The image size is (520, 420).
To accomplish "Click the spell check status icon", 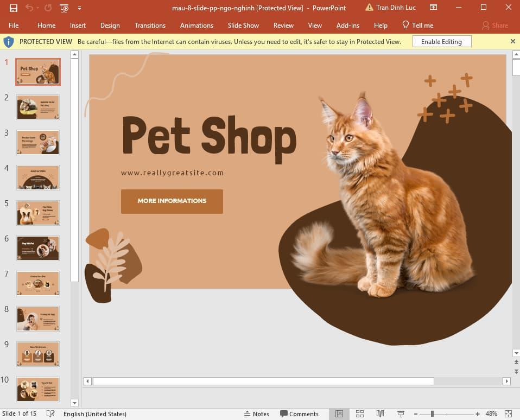I will [x=50, y=413].
